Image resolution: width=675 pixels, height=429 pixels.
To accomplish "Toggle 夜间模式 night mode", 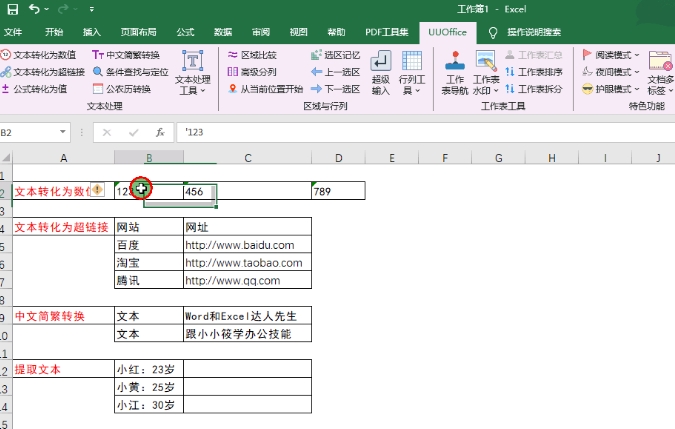I will pos(610,72).
